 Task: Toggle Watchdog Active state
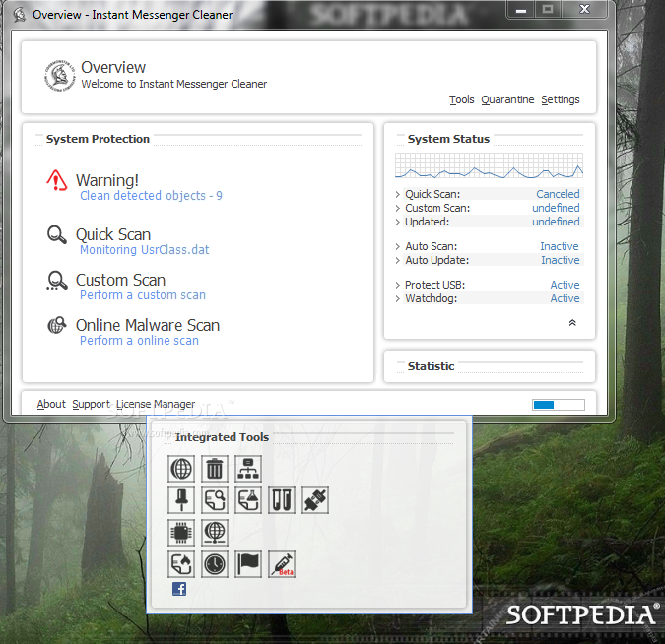(565, 298)
